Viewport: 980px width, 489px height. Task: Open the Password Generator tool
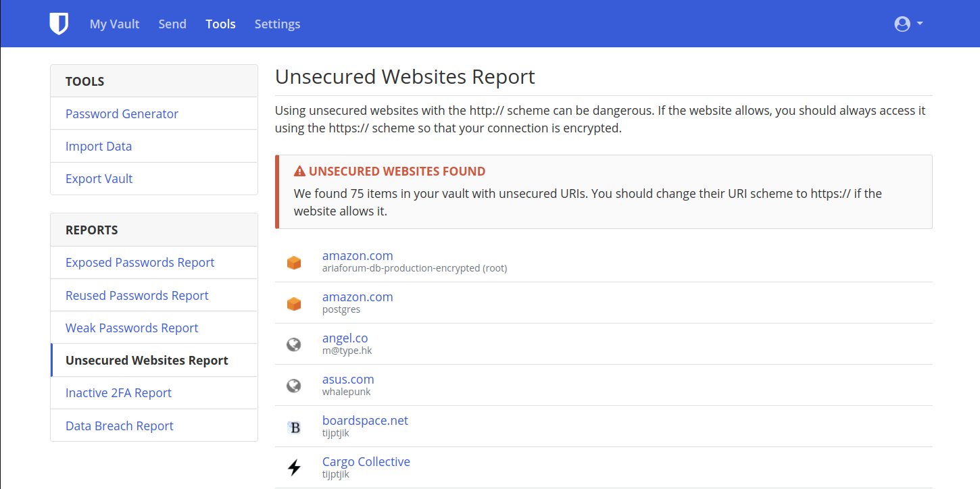(154, 113)
